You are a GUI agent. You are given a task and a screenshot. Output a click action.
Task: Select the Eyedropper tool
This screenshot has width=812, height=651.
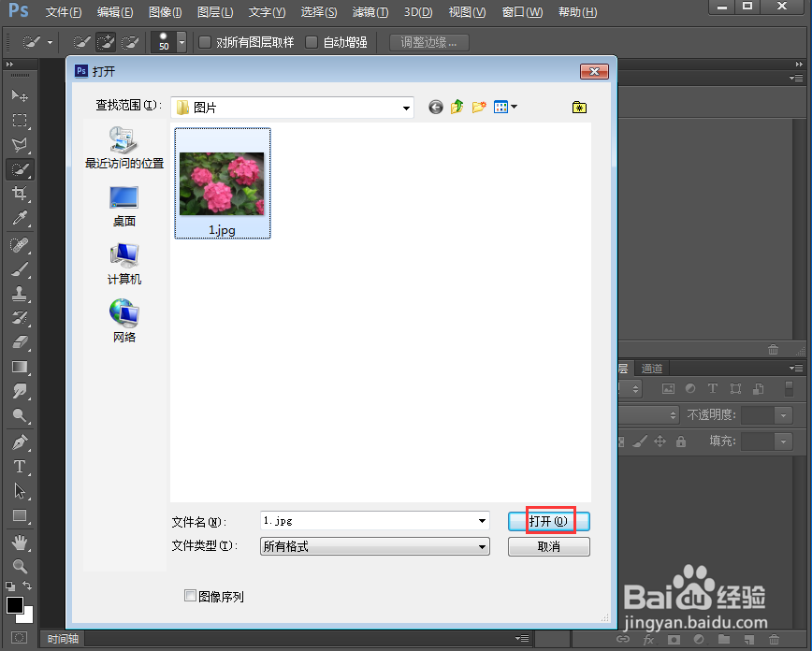point(20,218)
